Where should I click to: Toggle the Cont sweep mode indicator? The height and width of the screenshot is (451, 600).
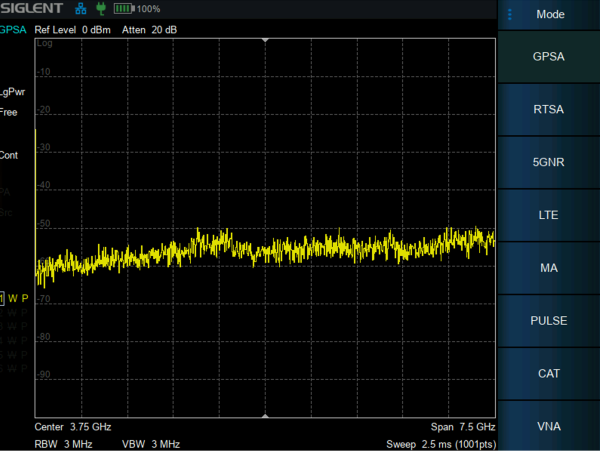point(9,155)
